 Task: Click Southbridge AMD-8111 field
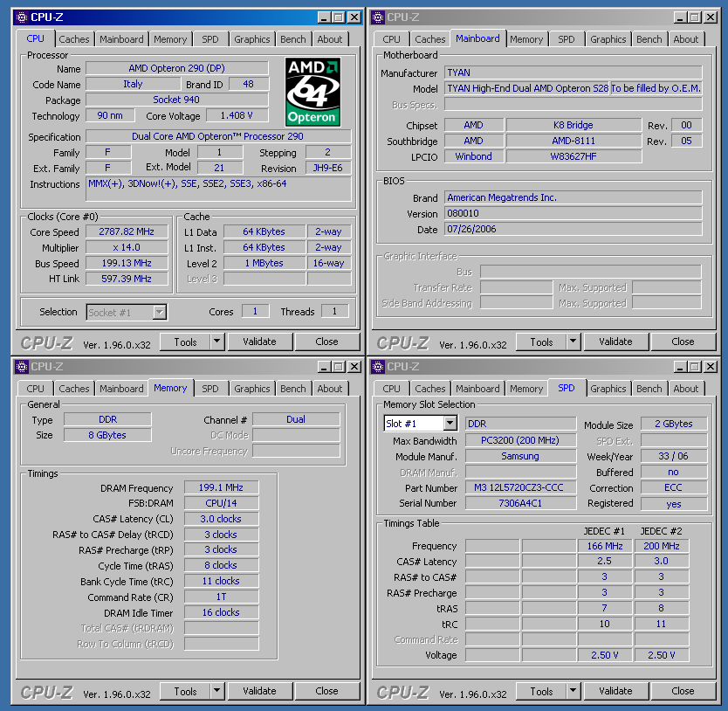coord(573,141)
